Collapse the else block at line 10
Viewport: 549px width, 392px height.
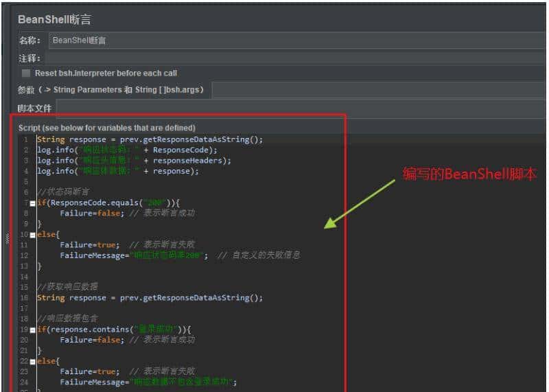click(x=32, y=235)
